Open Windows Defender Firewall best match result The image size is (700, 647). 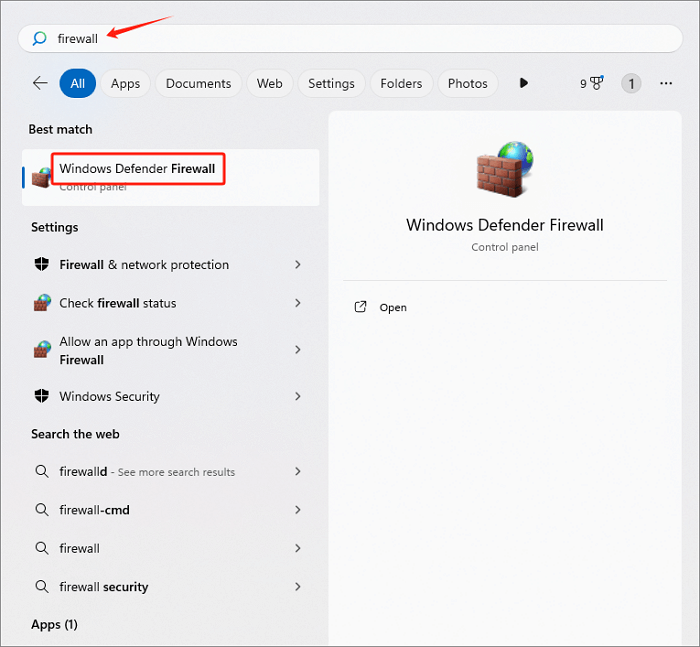coord(137,170)
